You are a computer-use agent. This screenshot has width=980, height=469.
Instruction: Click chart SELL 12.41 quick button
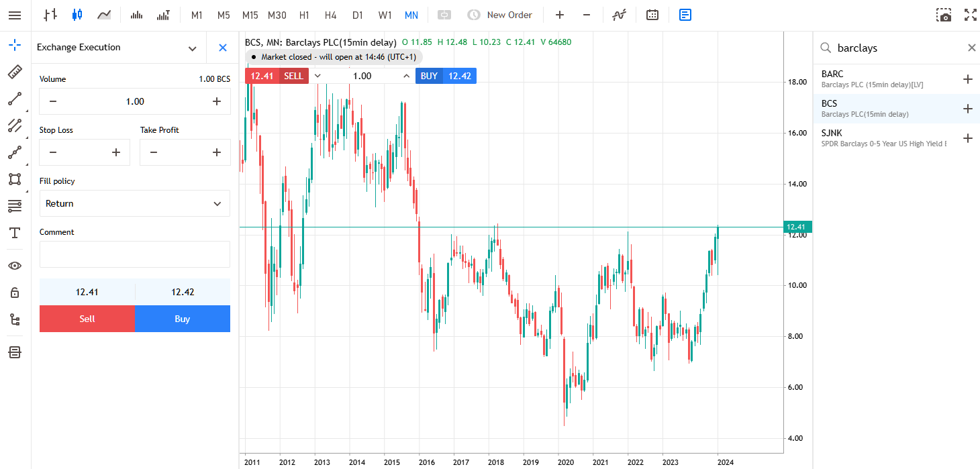277,76
